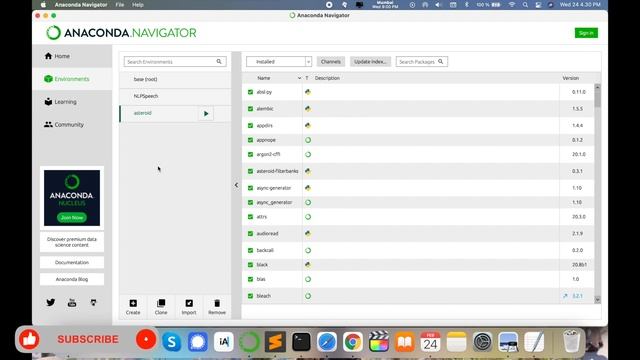The height and width of the screenshot is (360, 640).
Task: Open the Help menu
Action: [138, 5]
